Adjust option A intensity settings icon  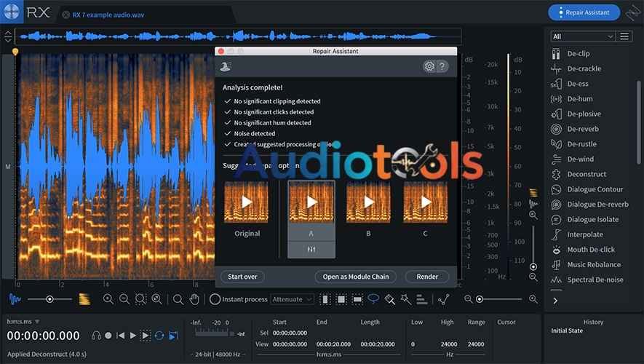311,250
